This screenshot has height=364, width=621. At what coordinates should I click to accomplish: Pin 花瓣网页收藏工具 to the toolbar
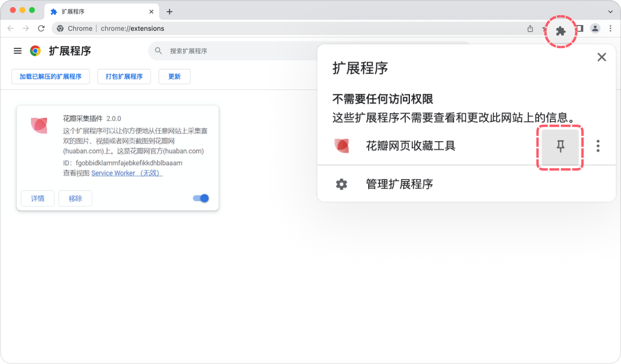click(x=560, y=147)
